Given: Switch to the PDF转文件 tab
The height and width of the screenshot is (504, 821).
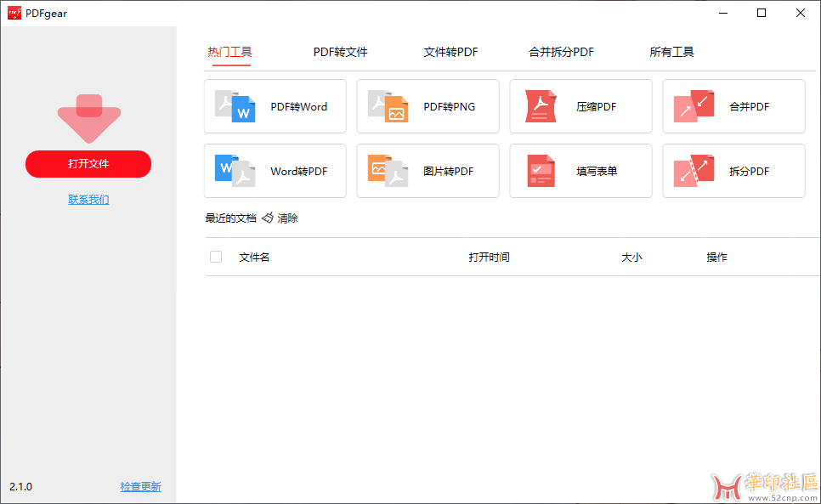Looking at the screenshot, I should (340, 52).
